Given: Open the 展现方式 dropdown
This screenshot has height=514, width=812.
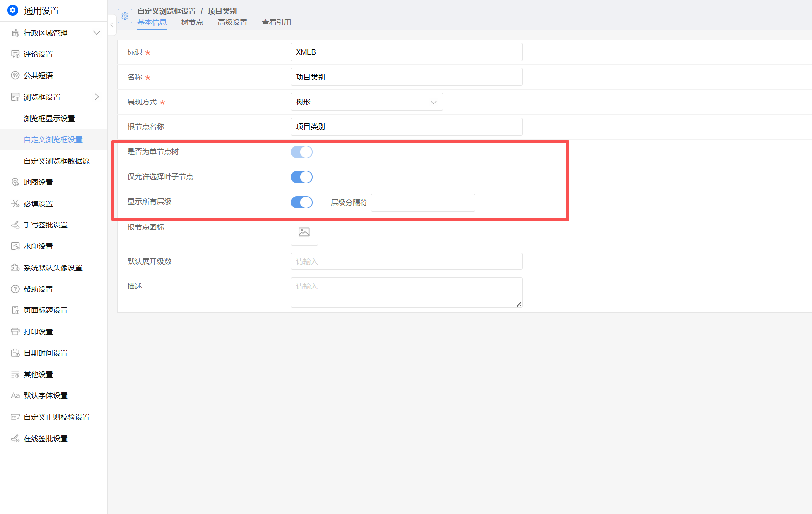Looking at the screenshot, I should (x=367, y=102).
